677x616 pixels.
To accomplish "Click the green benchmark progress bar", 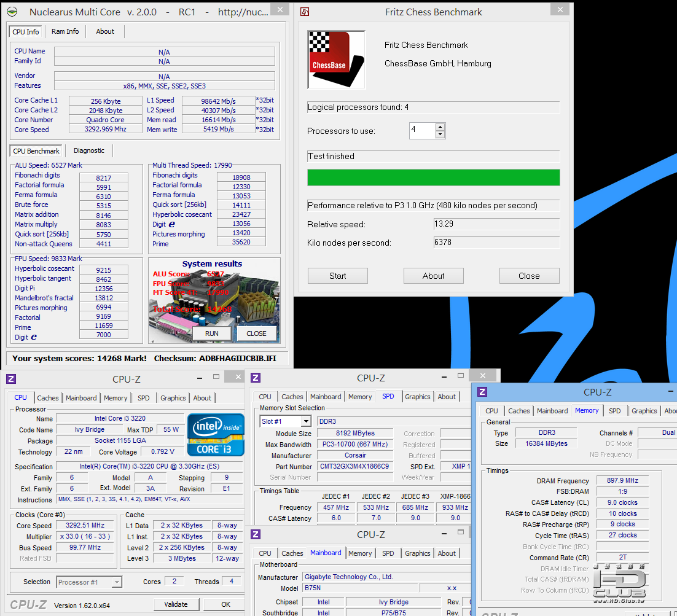I will click(434, 177).
